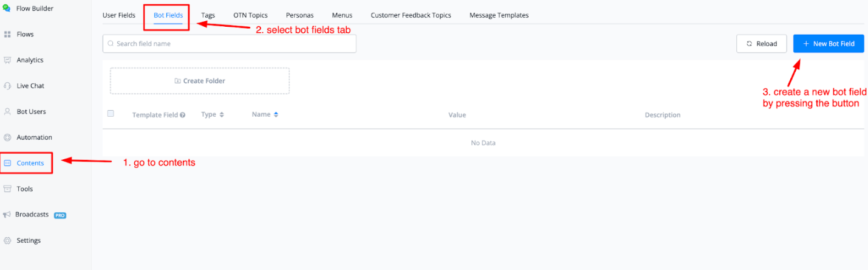868x270 pixels.
Task: Open the Analytics sidebar icon
Action: [x=7, y=60]
